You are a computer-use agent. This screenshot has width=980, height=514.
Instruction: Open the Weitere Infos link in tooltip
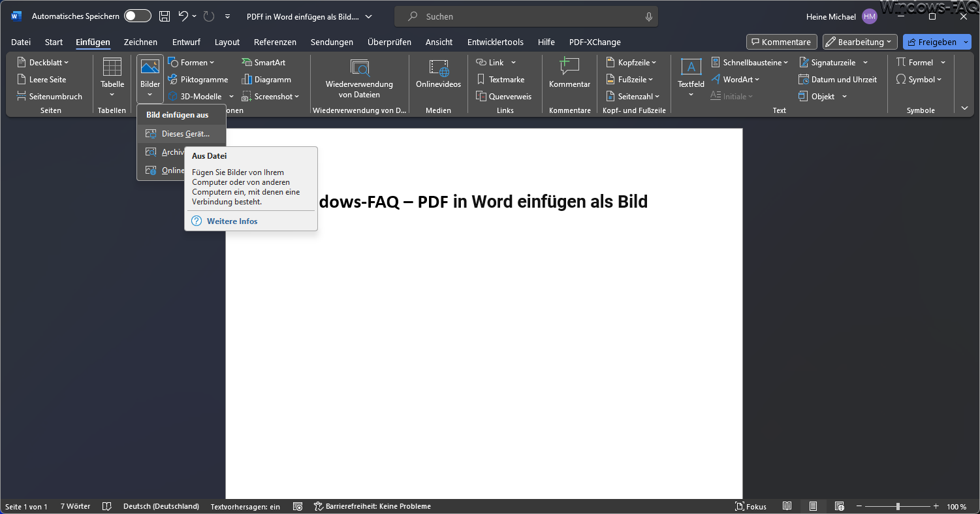[232, 221]
